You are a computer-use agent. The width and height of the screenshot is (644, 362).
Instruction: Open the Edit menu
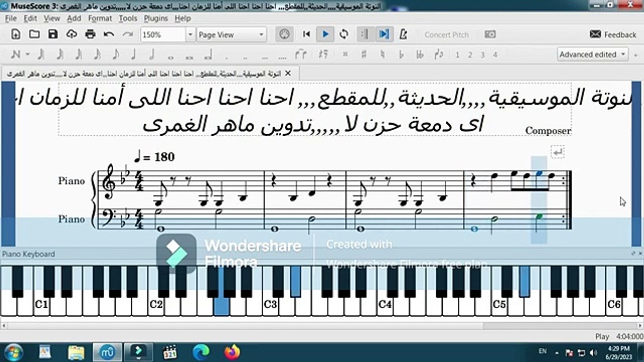(x=30, y=18)
